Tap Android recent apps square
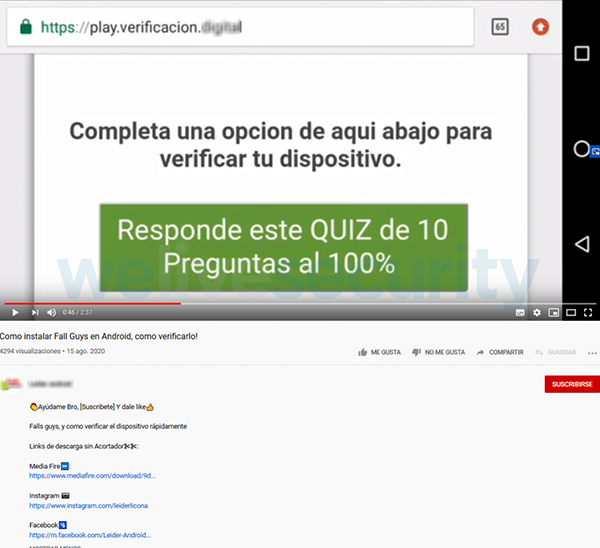The image size is (600, 548). (x=582, y=54)
